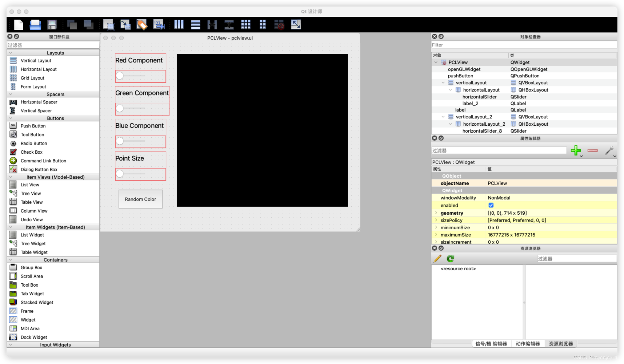The height and width of the screenshot is (364, 624).
Task: Open property editor wrench configure menu
Action: pos(609,150)
